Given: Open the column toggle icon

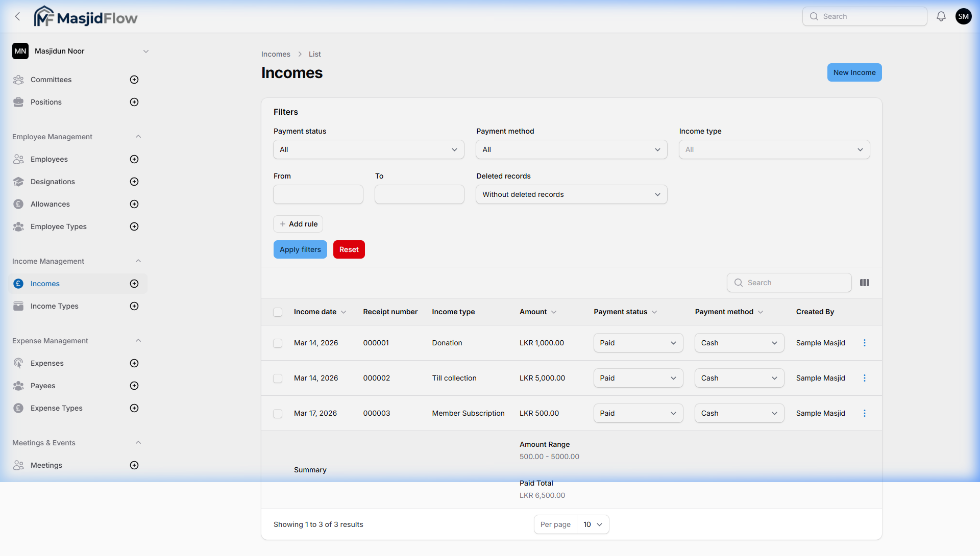Looking at the screenshot, I should [x=865, y=283].
